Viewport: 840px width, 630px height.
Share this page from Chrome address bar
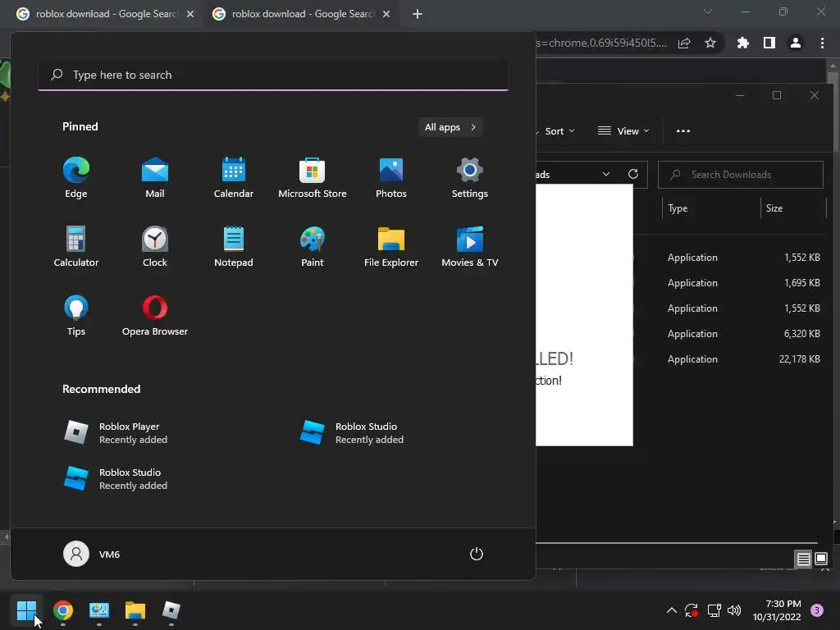pyautogui.click(x=684, y=43)
